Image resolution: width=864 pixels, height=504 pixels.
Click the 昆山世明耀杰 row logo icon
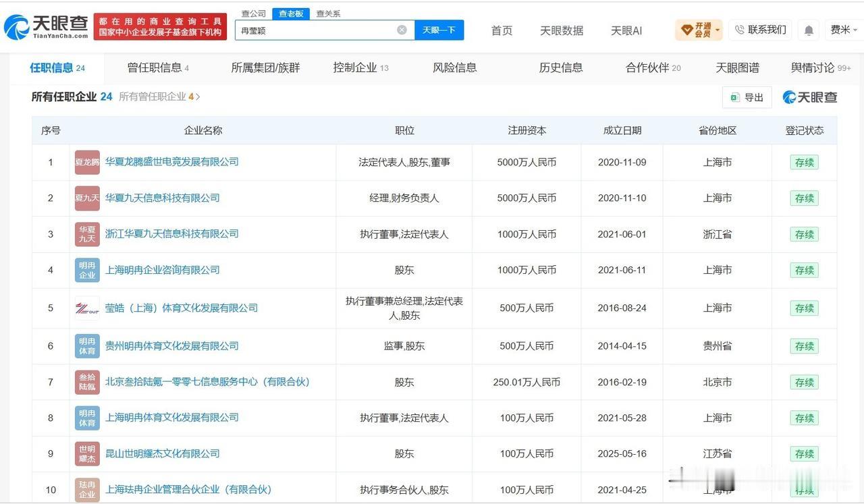tap(87, 453)
